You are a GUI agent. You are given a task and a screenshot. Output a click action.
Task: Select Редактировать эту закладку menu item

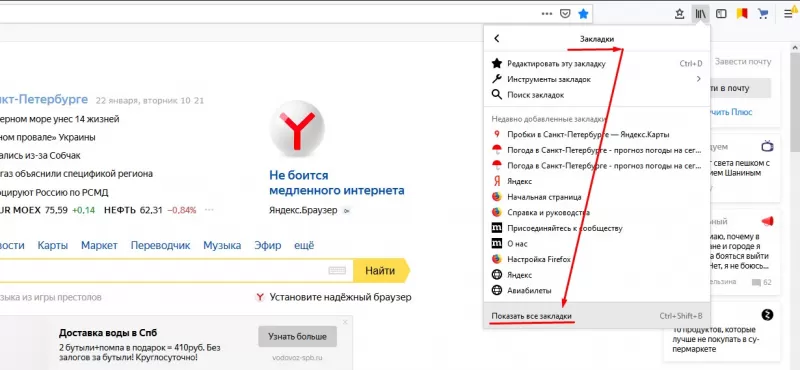pos(596,64)
